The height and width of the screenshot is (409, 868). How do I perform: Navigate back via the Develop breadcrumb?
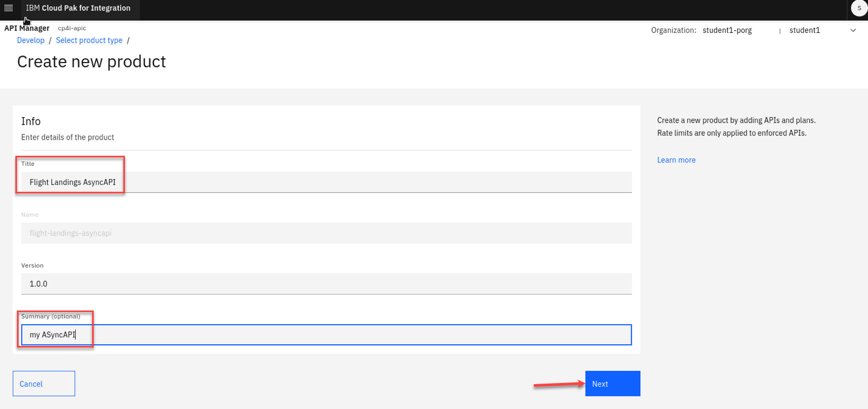pos(30,40)
